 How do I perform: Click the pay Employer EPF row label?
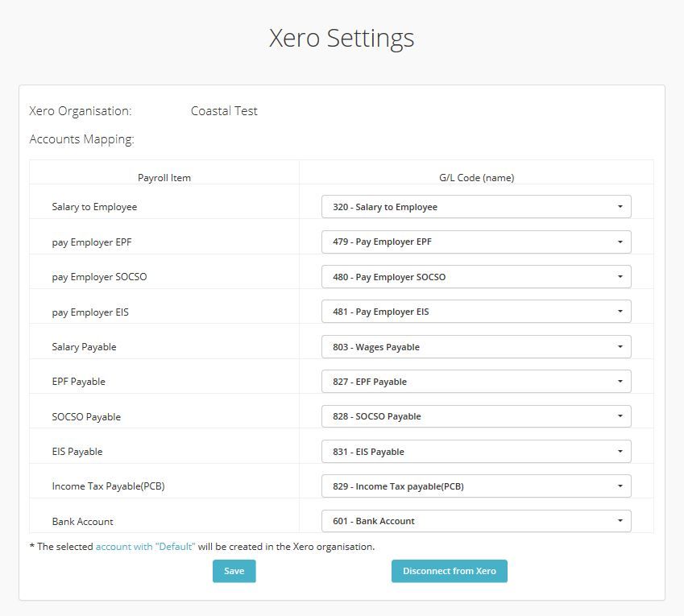pyautogui.click(x=92, y=242)
